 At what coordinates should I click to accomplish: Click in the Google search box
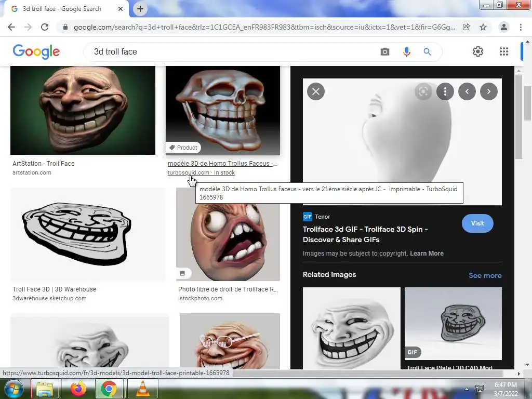click(x=234, y=51)
